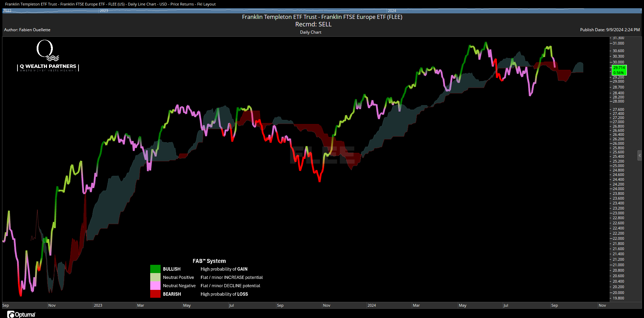The height and width of the screenshot is (318, 644).
Task: Toggle the 0.56% change display under the price
Action: coord(618,72)
